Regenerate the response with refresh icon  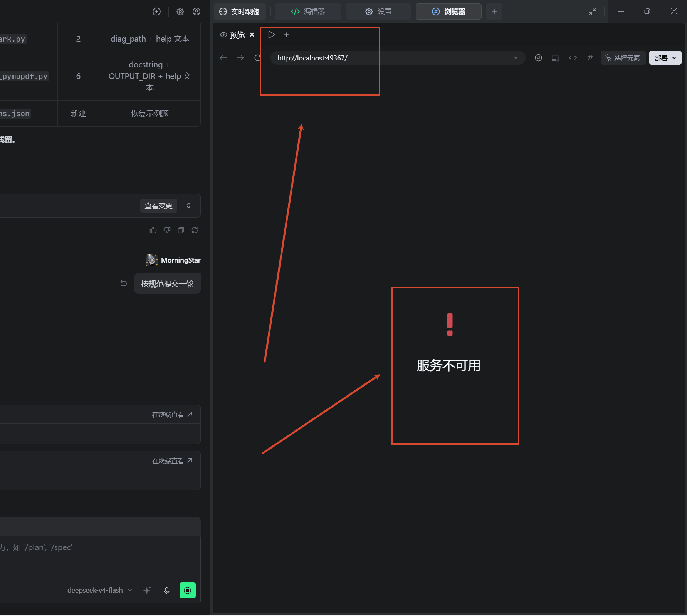tap(195, 230)
